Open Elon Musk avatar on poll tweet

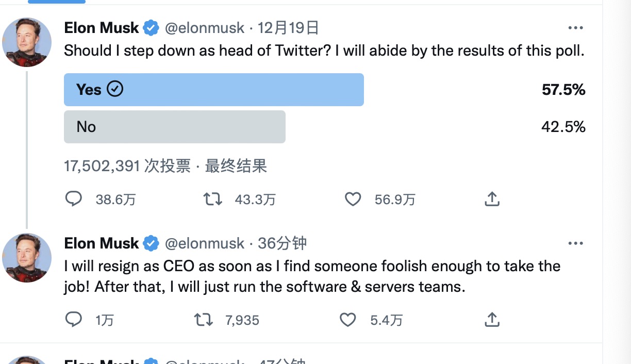pyautogui.click(x=27, y=42)
